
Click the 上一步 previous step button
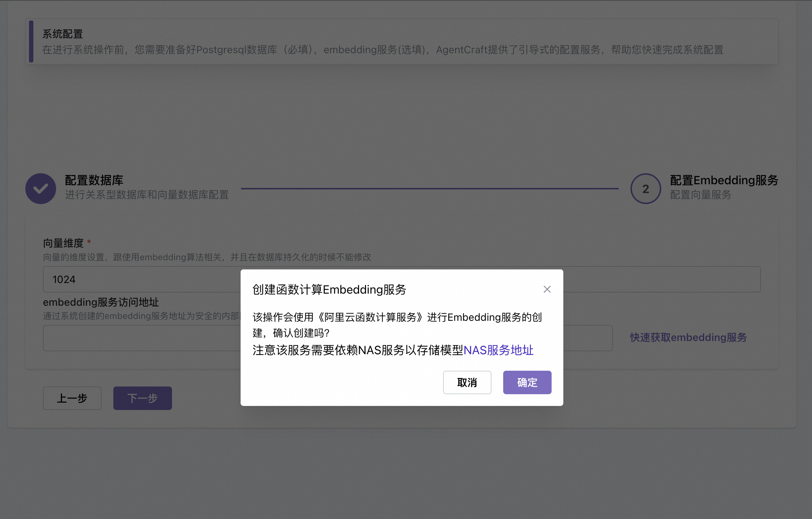(x=72, y=398)
